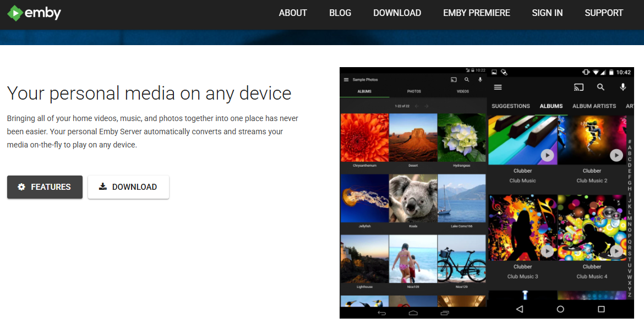This screenshot has width=644, height=334.
Task: Play the Club Music 4 album
Action: coord(616,251)
